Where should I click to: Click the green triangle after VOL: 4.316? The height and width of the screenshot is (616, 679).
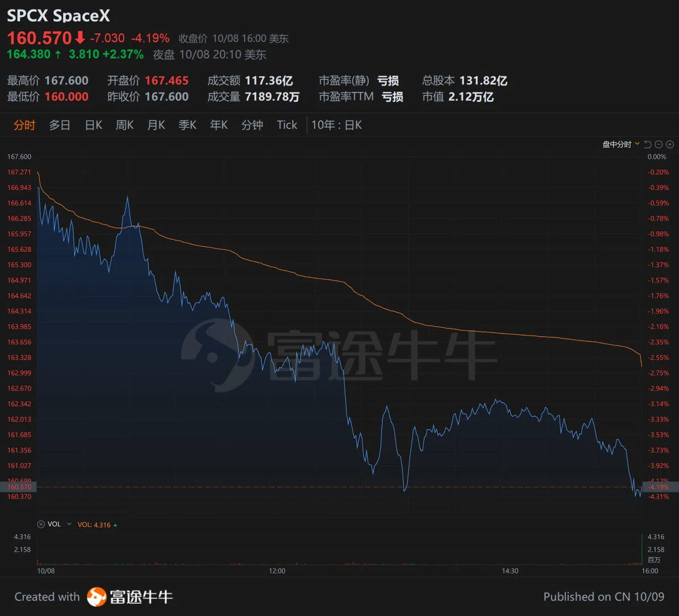pyautogui.click(x=115, y=525)
